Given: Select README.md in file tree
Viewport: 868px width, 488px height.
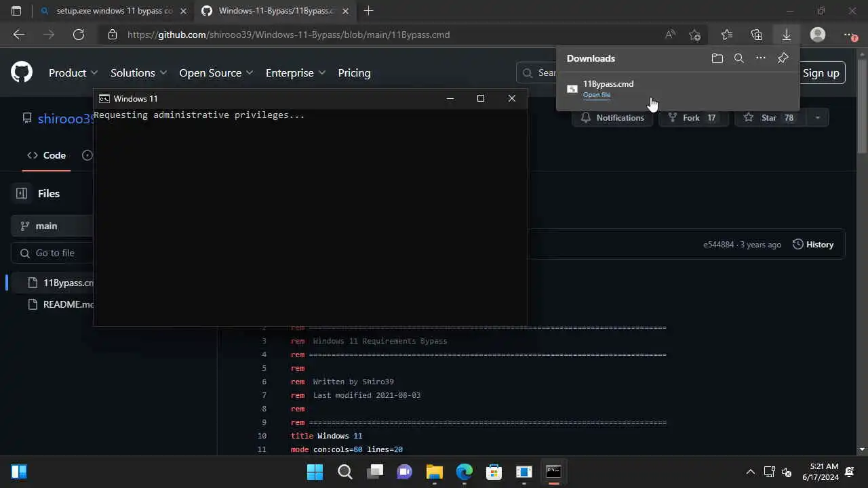Looking at the screenshot, I should pyautogui.click(x=60, y=304).
